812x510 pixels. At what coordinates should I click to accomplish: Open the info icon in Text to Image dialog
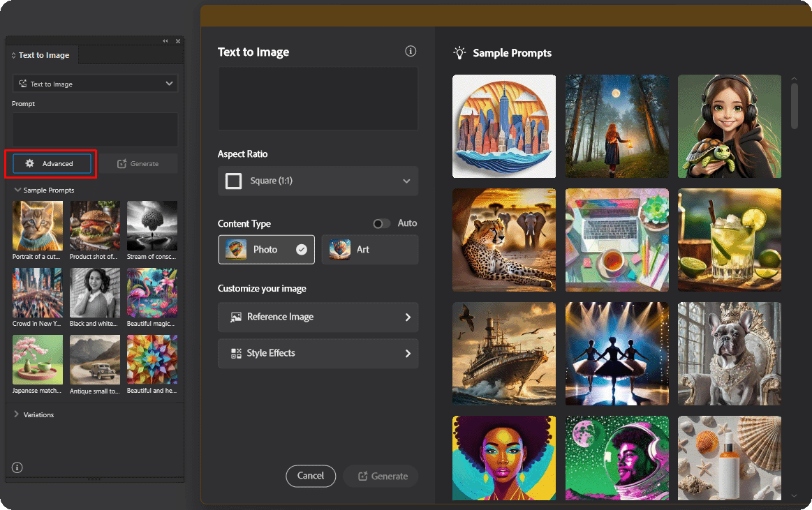[x=411, y=51]
